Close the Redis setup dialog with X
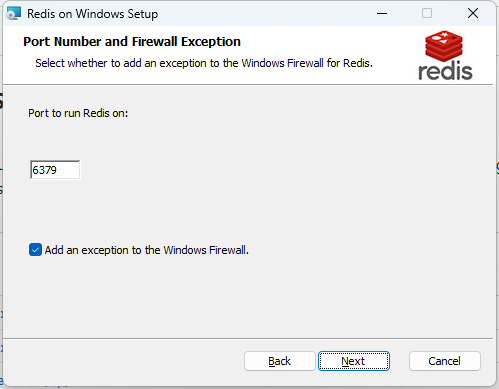The width and height of the screenshot is (499, 389). [x=473, y=14]
